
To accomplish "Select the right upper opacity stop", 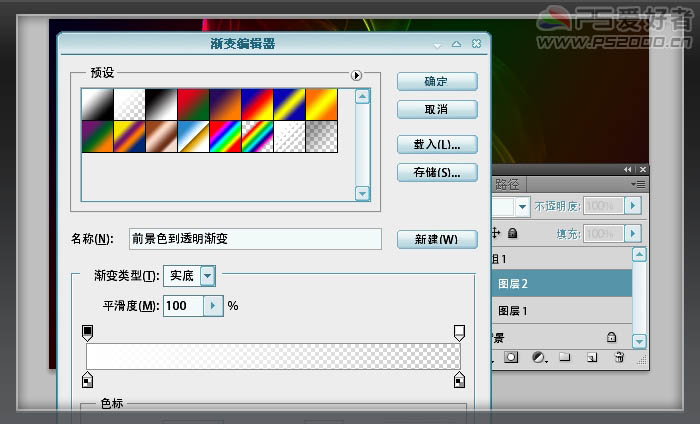I will coord(460,331).
